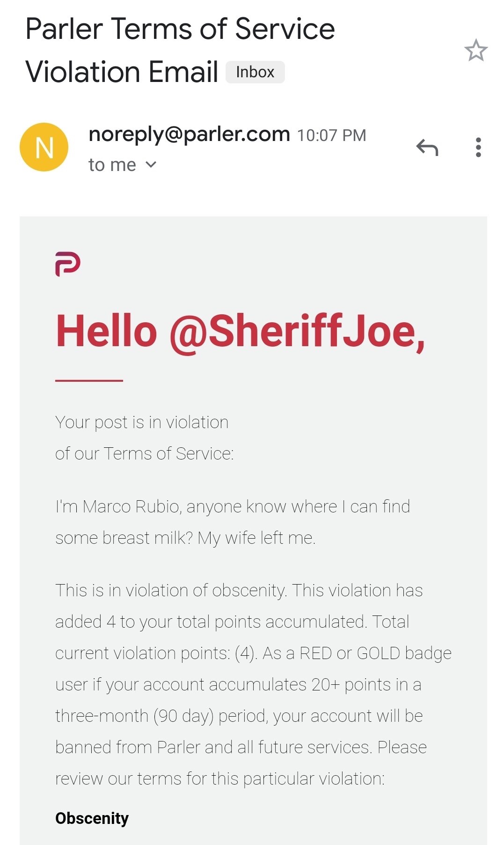This screenshot has width=504, height=845.
Task: Click "of our Terms of Service:" text
Action: (144, 453)
